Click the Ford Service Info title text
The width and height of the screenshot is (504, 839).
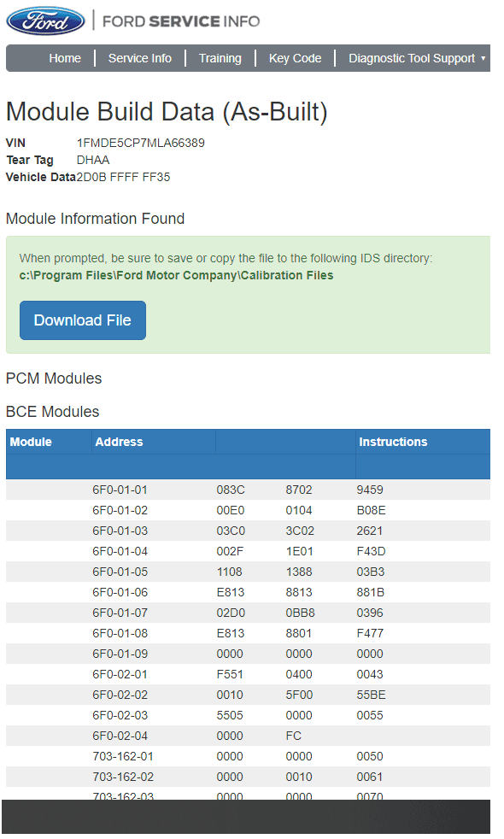(181, 21)
